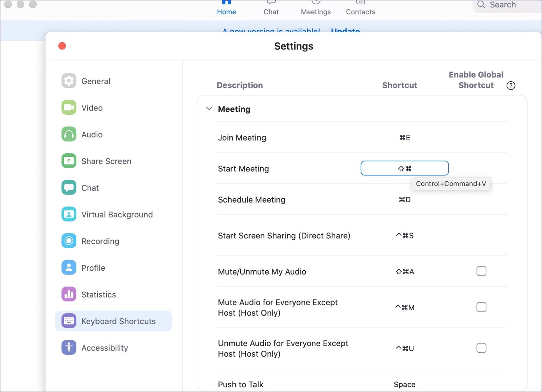
Task: Click the global shortcut help question mark
Action: point(511,86)
